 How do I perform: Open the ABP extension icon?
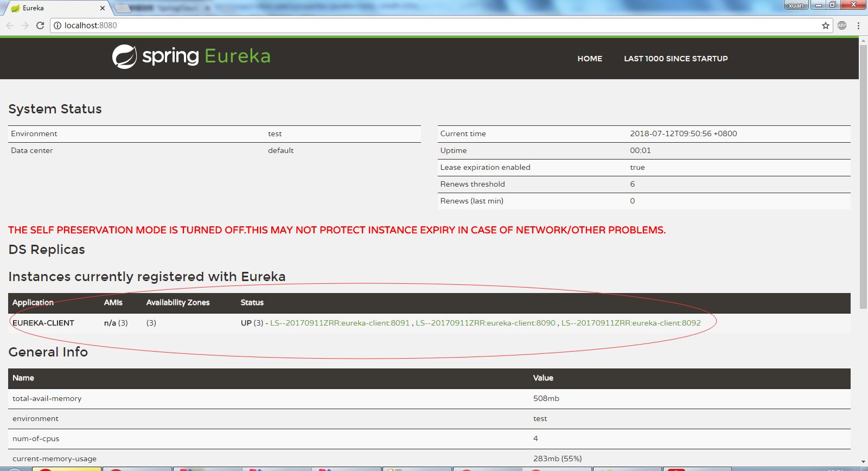842,26
